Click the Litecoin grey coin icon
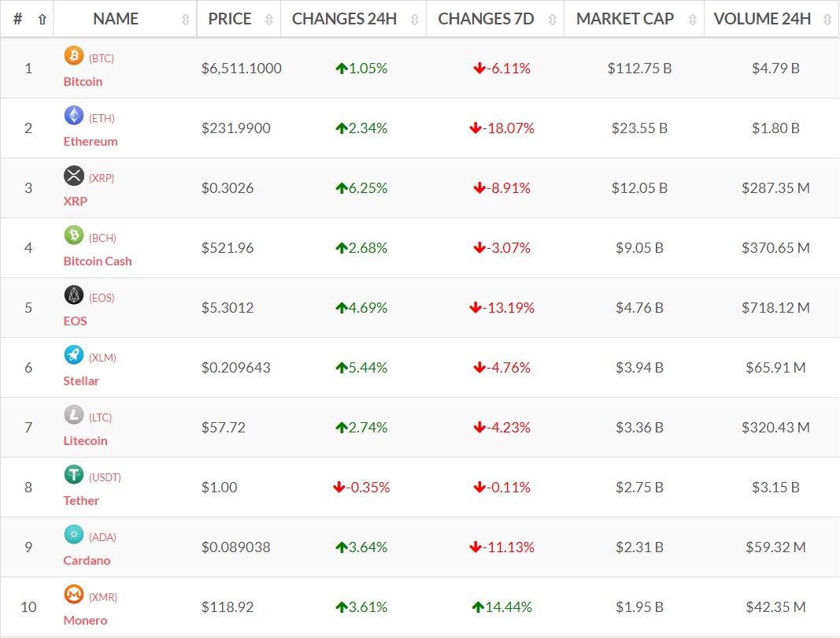 coord(74,414)
